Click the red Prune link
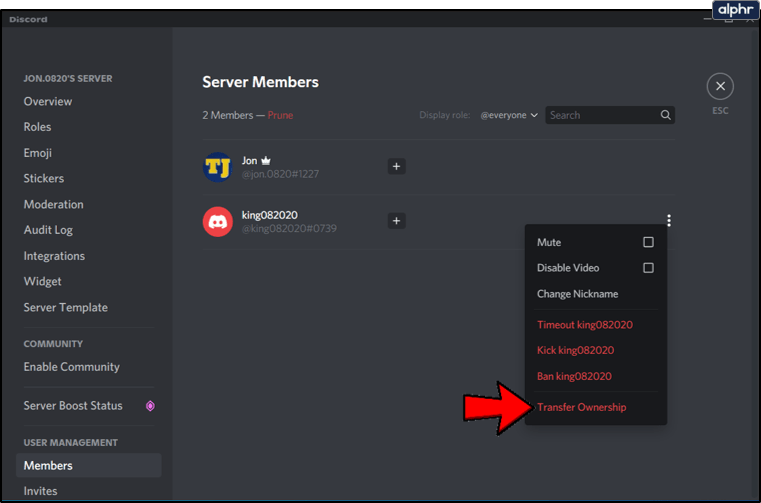Image resolution: width=761 pixels, height=503 pixels. (x=280, y=115)
